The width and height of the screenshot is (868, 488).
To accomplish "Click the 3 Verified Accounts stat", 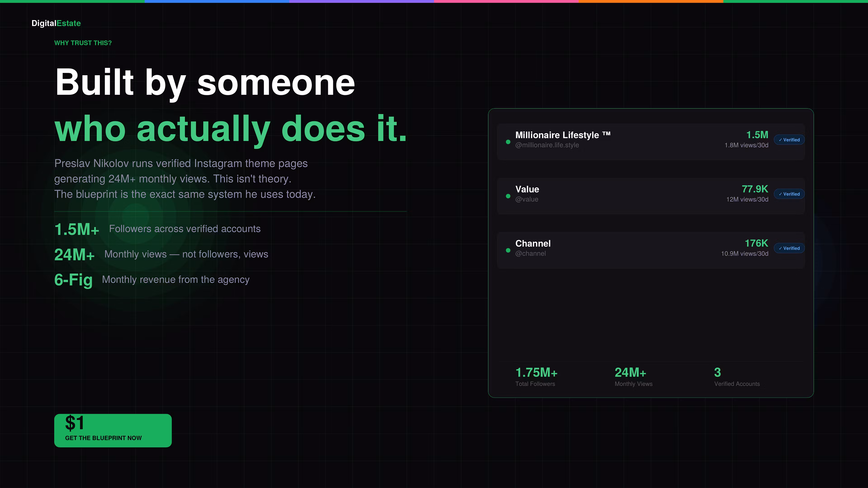I will click(717, 373).
